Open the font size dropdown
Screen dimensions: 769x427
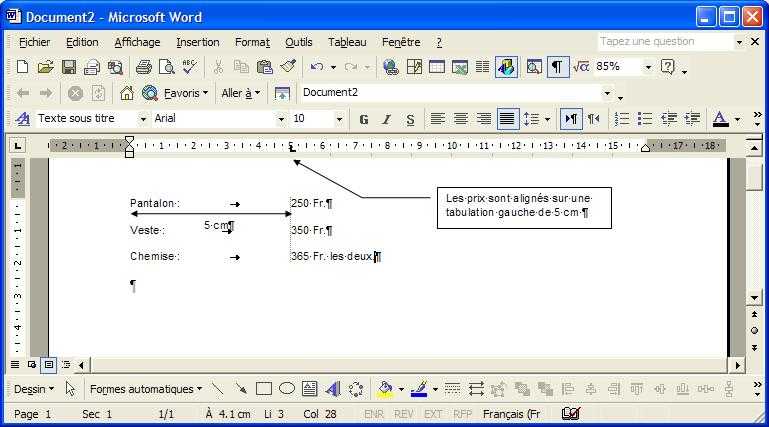[339, 119]
